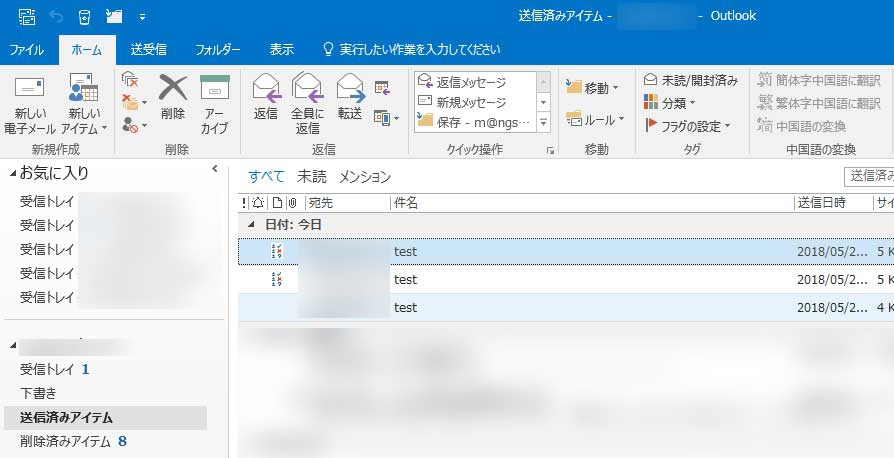The image size is (894, 458).
Task: Click the Reply All (全員に返信) icon
Action: click(x=307, y=89)
